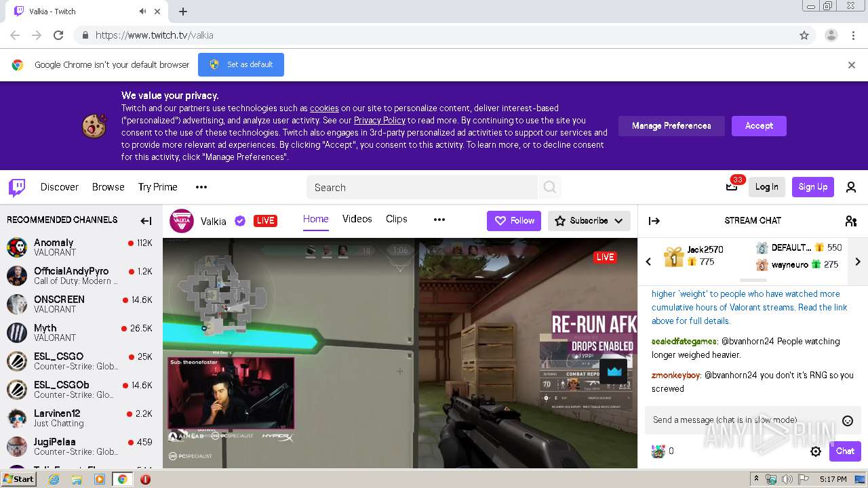The height and width of the screenshot is (488, 868).
Task: Click the Accept cookies button
Action: 759,126
